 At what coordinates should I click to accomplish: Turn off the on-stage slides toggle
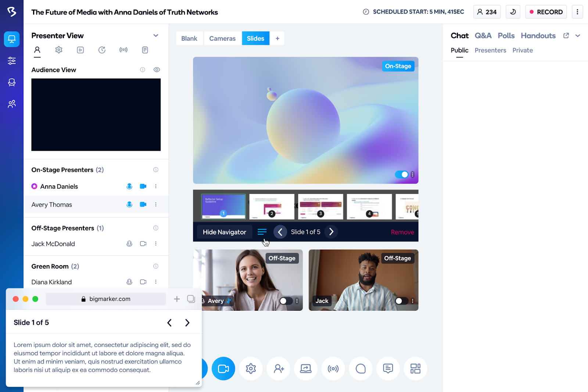click(401, 174)
